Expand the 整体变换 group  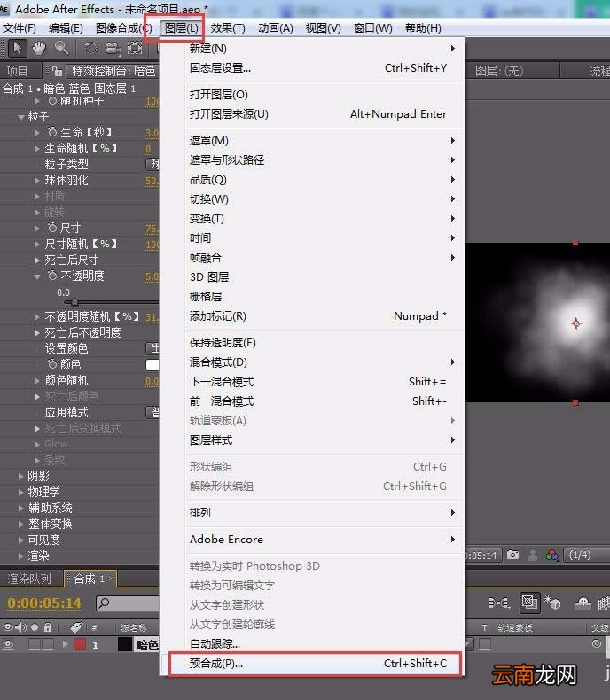[x=20, y=524]
